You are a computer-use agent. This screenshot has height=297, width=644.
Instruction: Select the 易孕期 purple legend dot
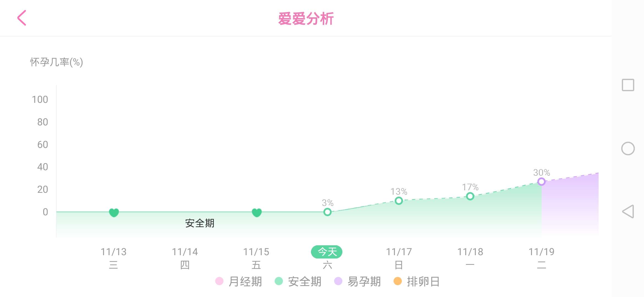pos(338,282)
